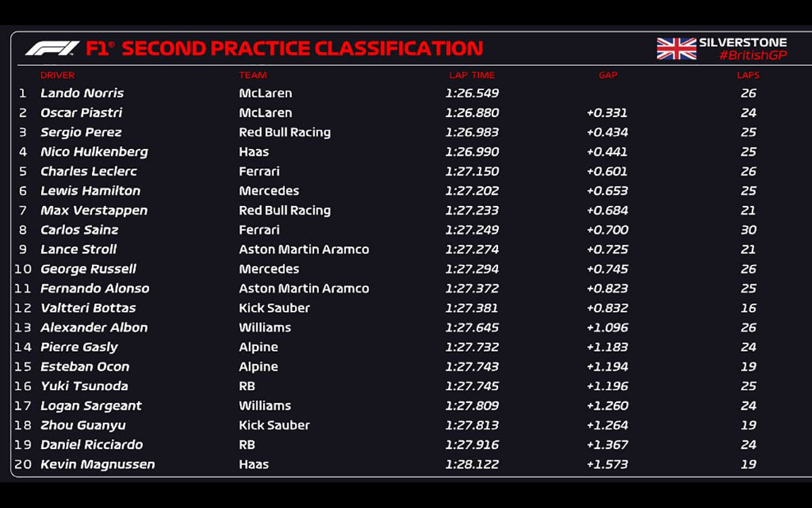Click the British flag icon
The width and height of the screenshot is (812, 508).
click(x=676, y=49)
